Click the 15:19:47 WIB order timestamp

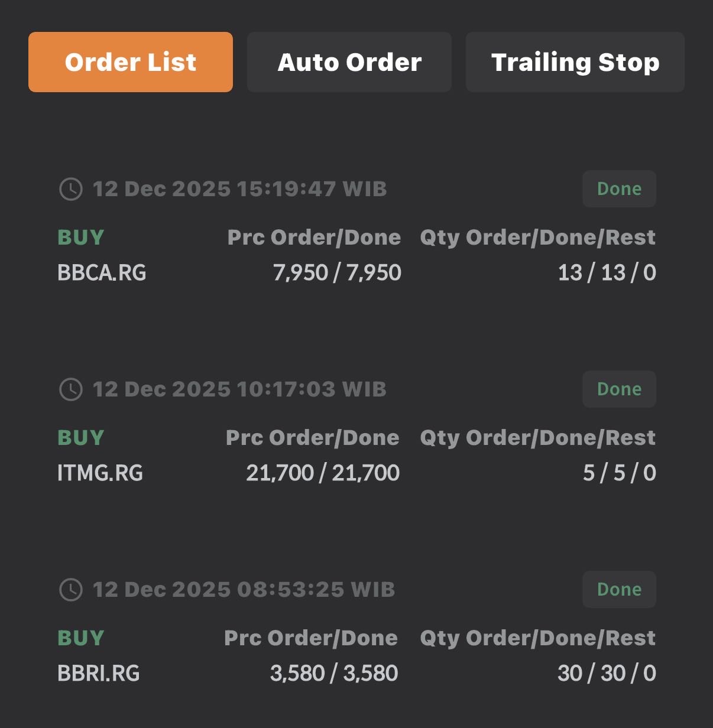[239, 189]
